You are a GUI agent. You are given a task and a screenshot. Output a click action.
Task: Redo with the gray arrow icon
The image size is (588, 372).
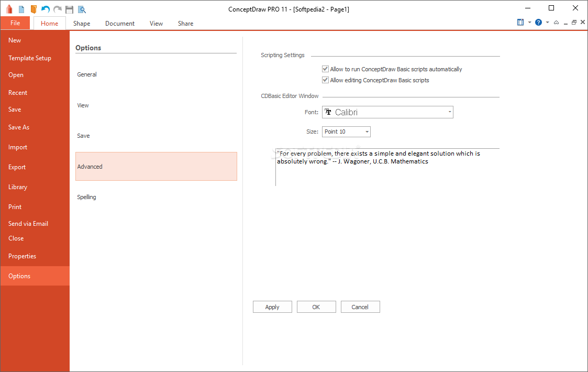pyautogui.click(x=58, y=9)
